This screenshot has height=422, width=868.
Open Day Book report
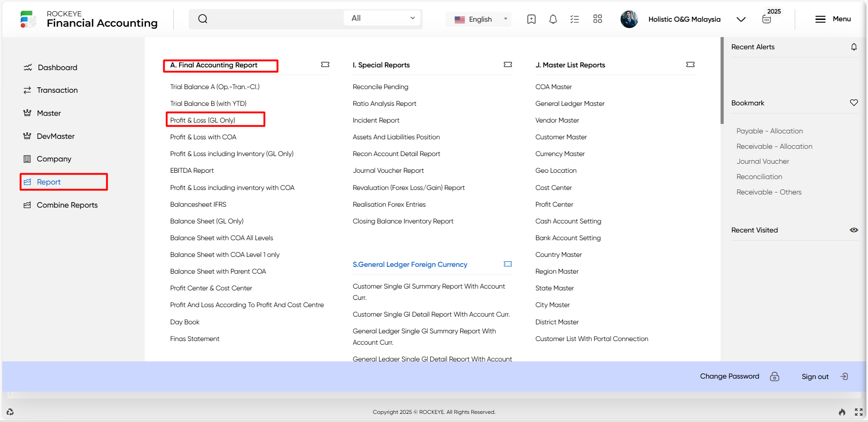185,322
